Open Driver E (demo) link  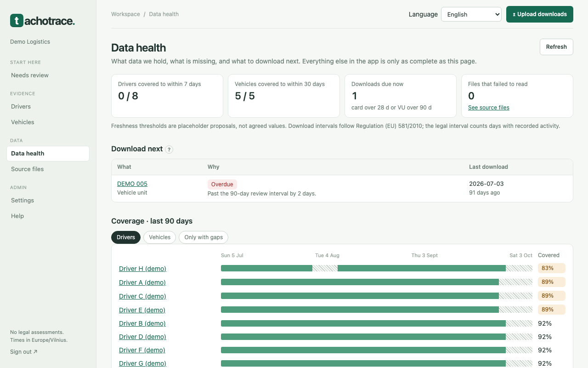[142, 310]
